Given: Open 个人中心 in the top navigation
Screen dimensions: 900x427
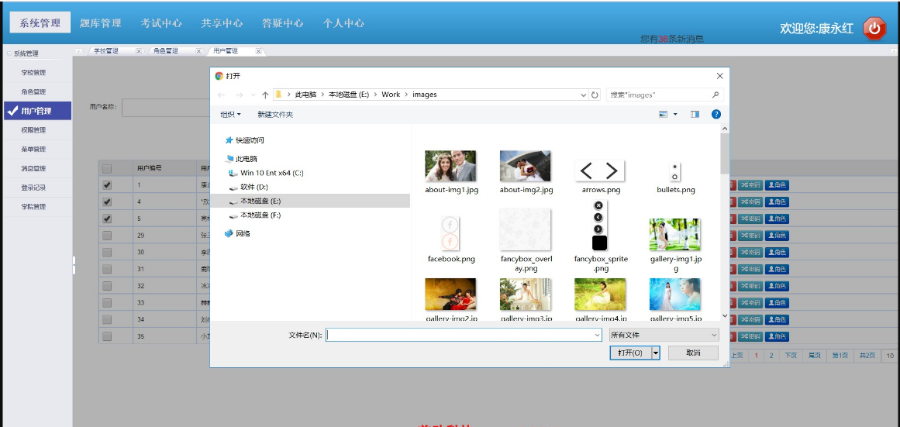Looking at the screenshot, I should coord(343,24).
